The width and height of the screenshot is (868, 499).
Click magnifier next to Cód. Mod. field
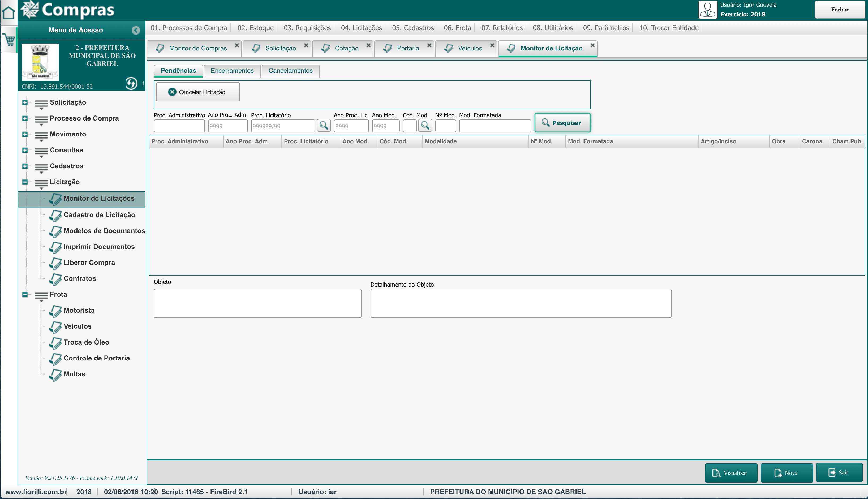point(425,126)
